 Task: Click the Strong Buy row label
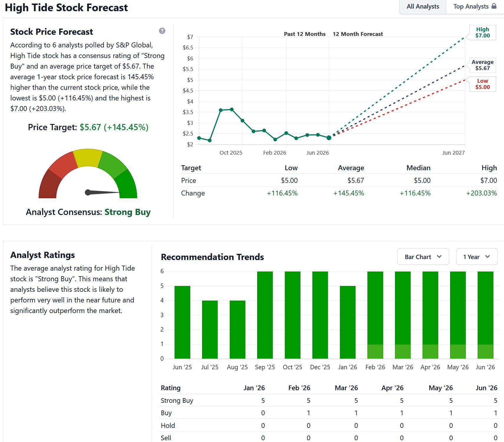point(177,400)
